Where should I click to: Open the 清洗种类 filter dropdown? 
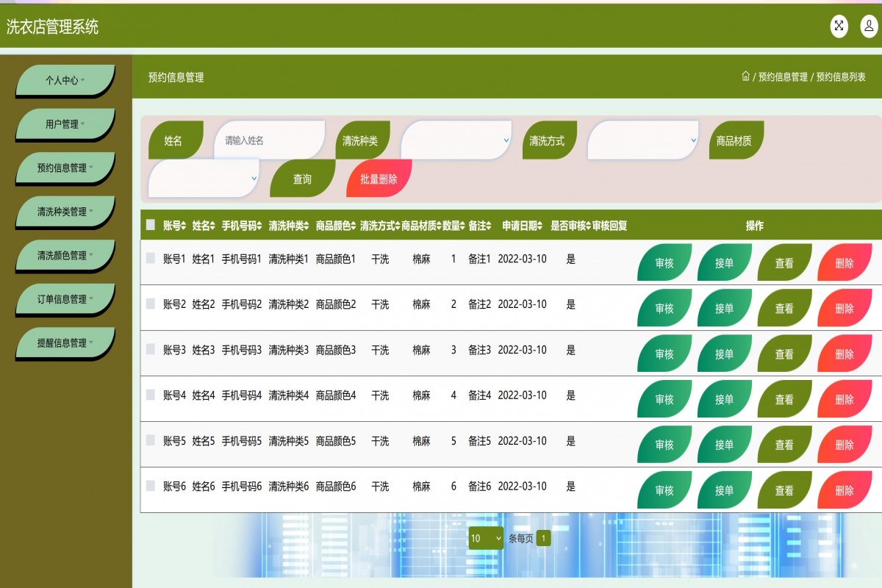[x=456, y=140]
